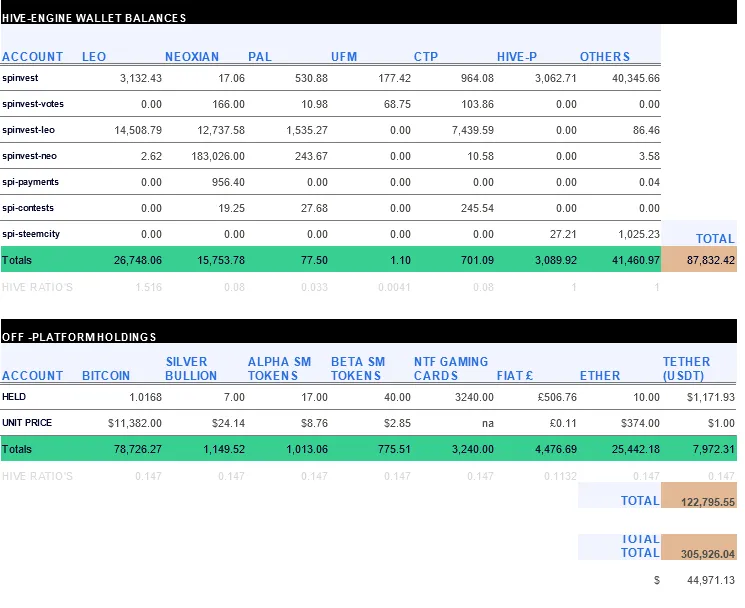The height and width of the screenshot is (608, 745).
Task: Select the LEO column header
Action: pos(94,57)
